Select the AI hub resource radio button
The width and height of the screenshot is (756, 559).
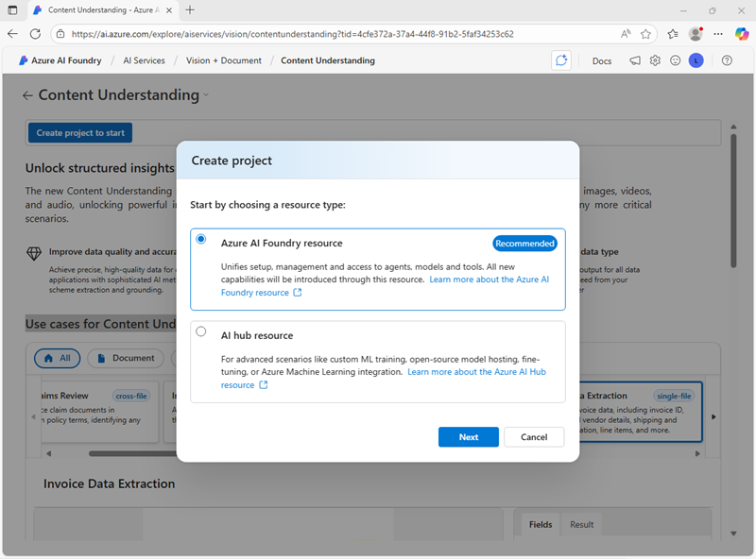coord(200,331)
